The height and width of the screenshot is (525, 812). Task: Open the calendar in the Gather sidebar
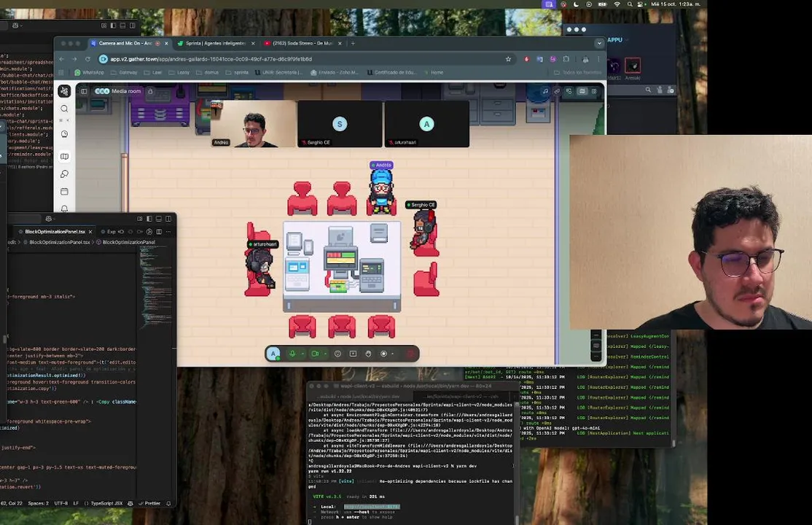tap(64, 192)
